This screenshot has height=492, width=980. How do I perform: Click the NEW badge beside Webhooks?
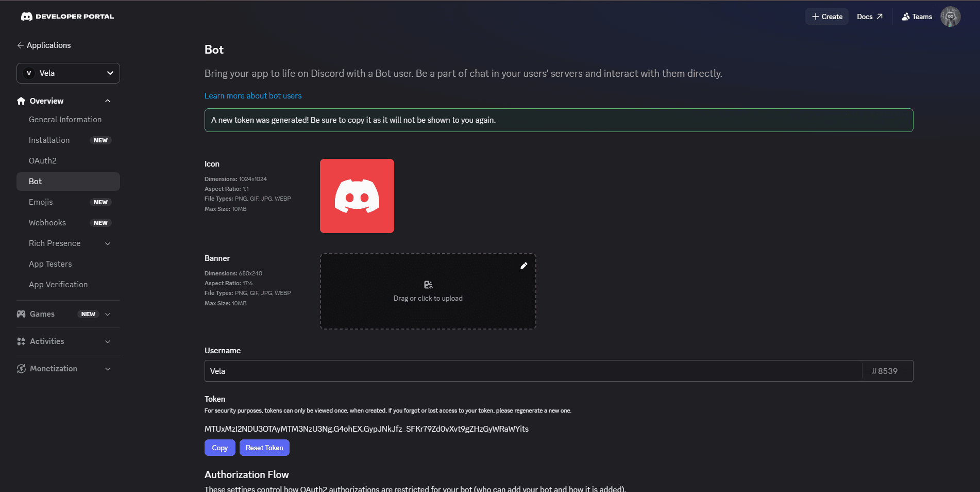coord(100,223)
